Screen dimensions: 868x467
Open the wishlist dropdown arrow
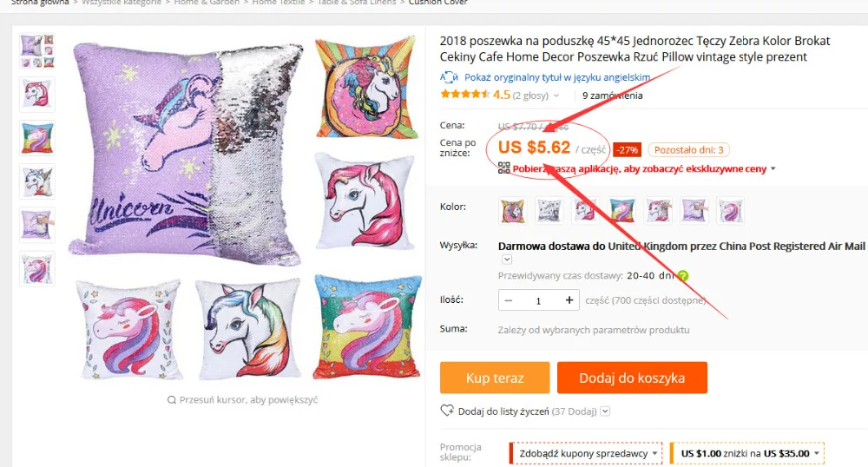pyautogui.click(x=605, y=411)
